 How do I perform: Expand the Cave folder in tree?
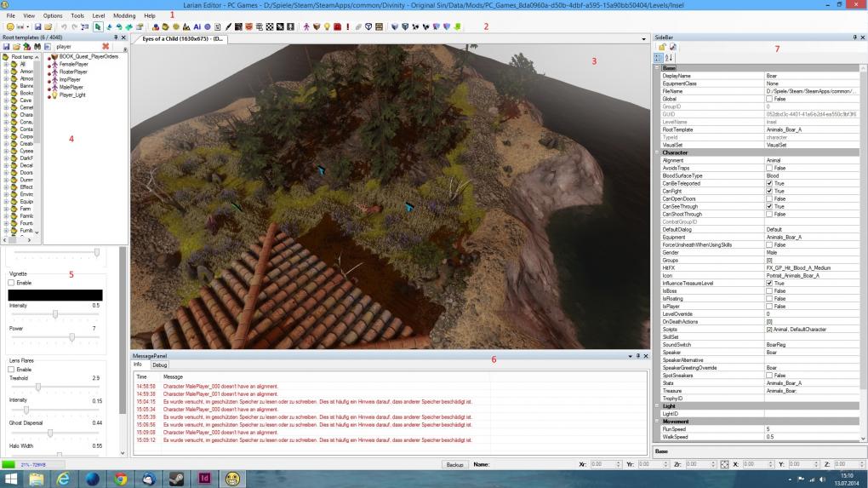tap(6, 100)
